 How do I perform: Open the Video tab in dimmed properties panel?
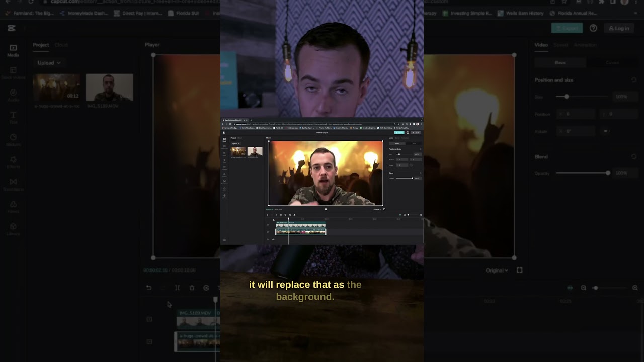click(x=541, y=45)
